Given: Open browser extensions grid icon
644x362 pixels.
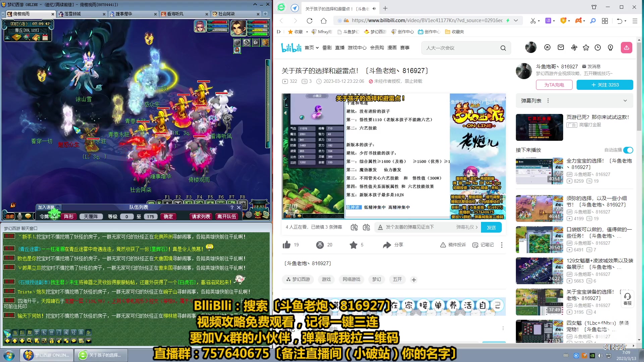Looking at the screenshot, I should pos(605,21).
